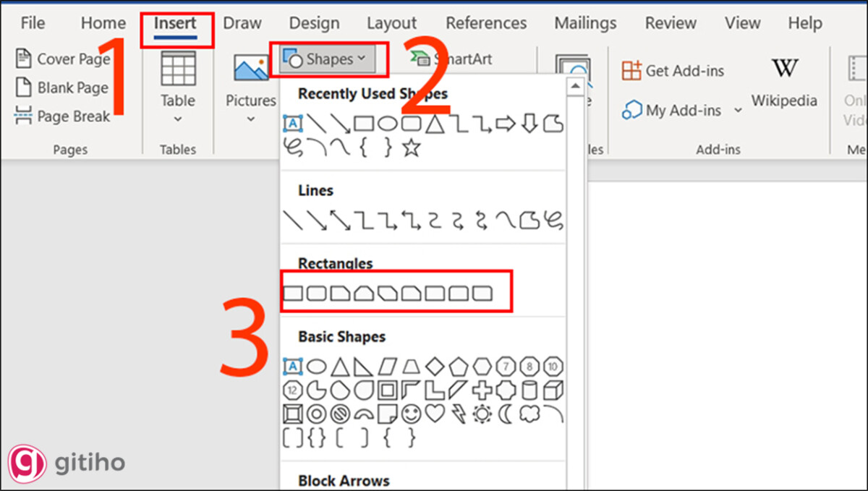The width and height of the screenshot is (868, 491).
Task: Insert a Cover Page
Action: click(64, 59)
